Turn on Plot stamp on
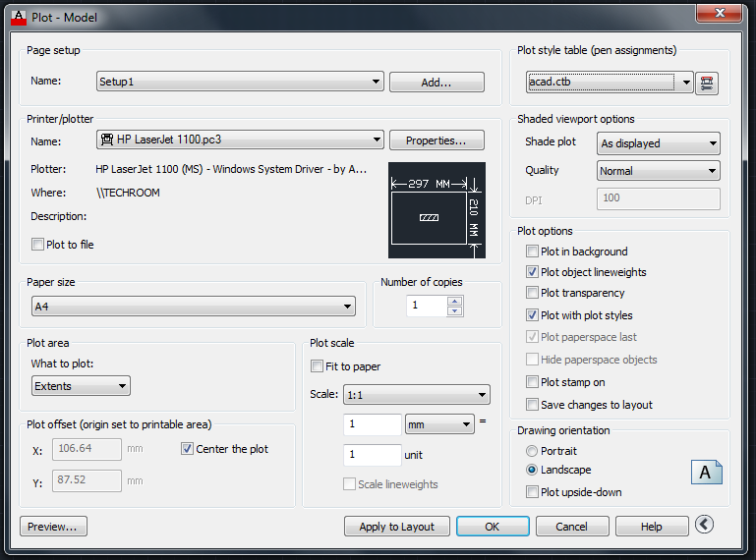This screenshot has width=756, height=560. [532, 382]
